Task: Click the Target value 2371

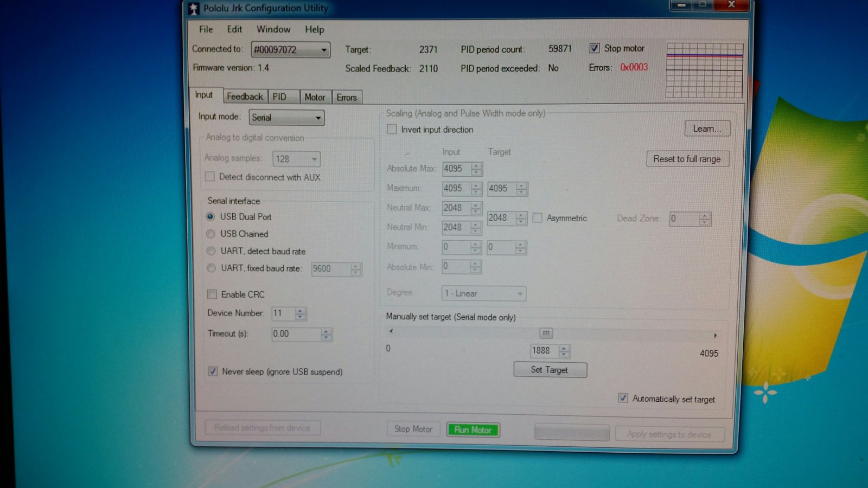Action: tap(428, 49)
